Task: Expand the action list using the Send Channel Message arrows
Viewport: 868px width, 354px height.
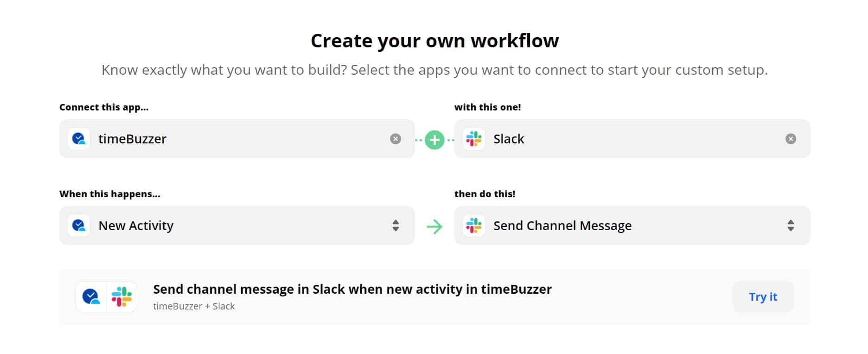Action: point(791,225)
